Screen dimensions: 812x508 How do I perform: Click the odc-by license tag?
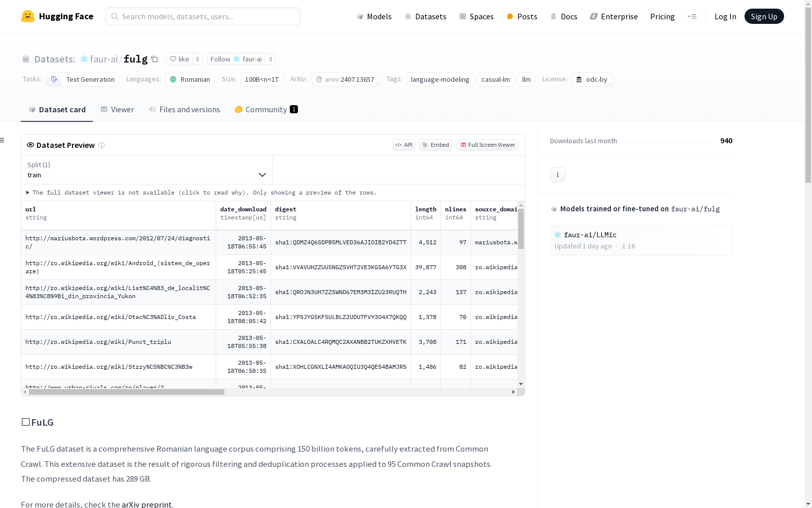(592, 79)
